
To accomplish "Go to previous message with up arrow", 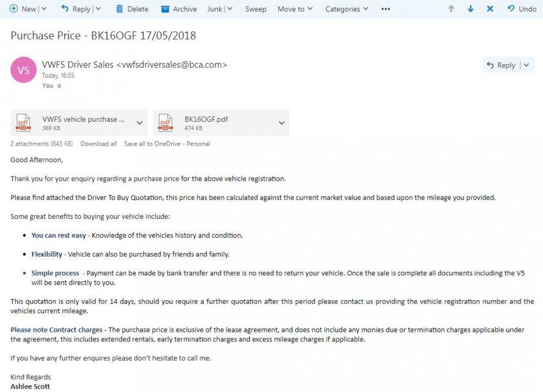I will [x=451, y=9].
